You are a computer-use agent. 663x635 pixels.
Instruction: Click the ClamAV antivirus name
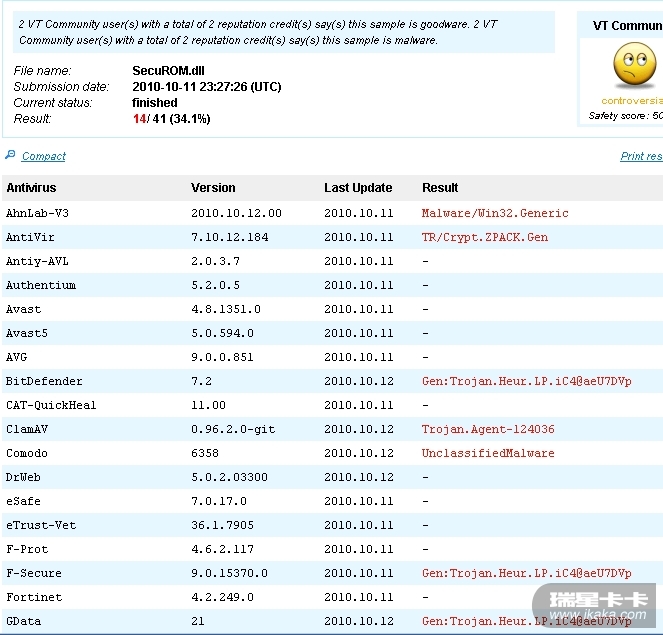[27, 430]
